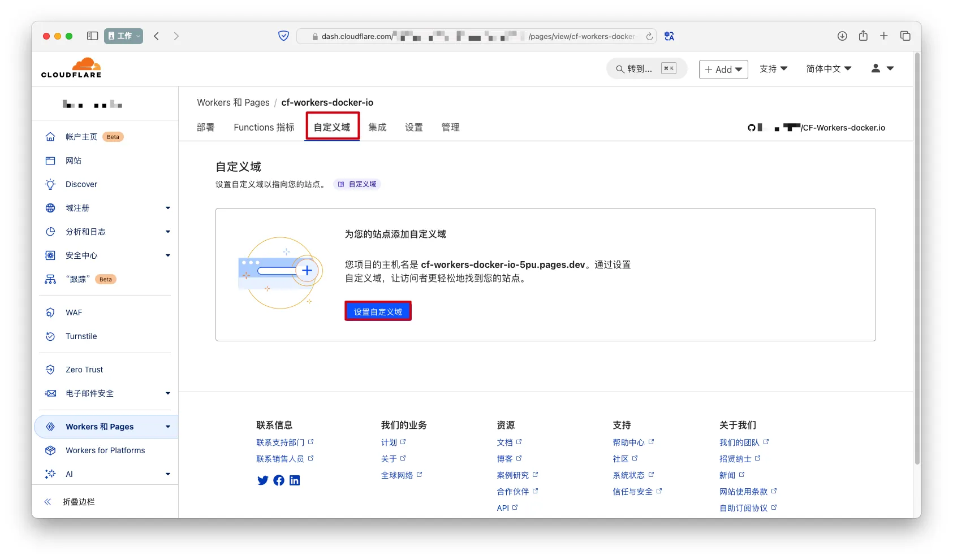Open the 全球网络 footer link
This screenshot has height=560, width=953.
pos(402,475)
